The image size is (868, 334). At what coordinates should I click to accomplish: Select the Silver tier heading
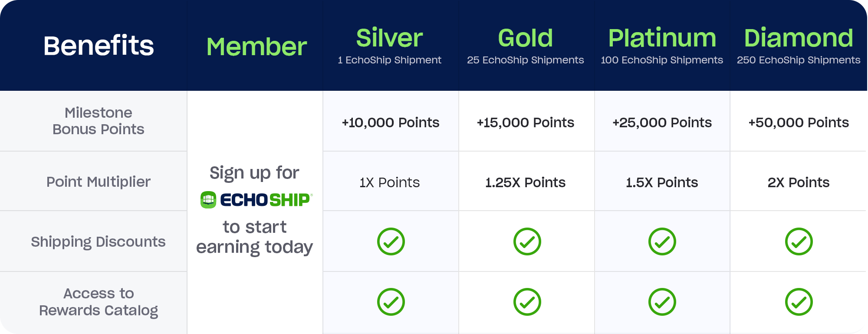tap(389, 38)
